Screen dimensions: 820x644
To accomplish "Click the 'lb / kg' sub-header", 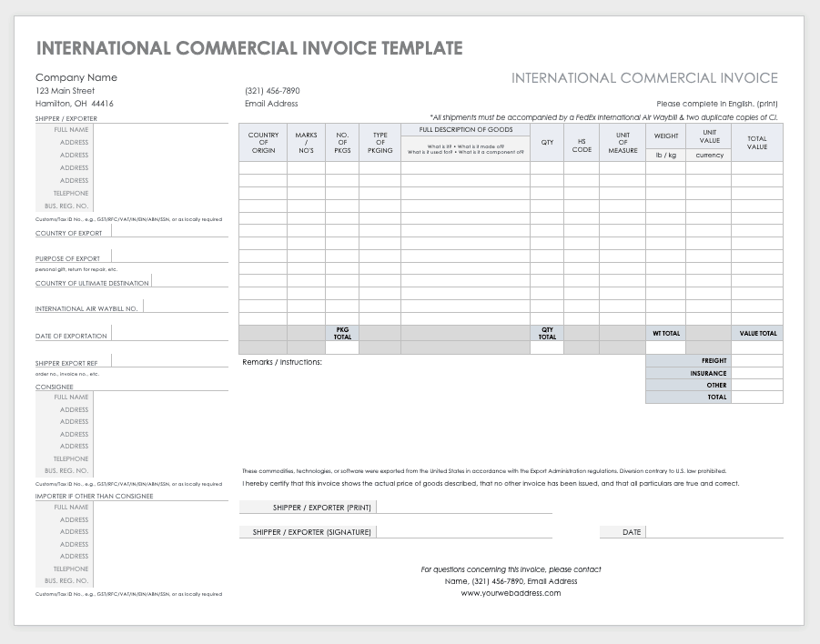I will [665, 156].
